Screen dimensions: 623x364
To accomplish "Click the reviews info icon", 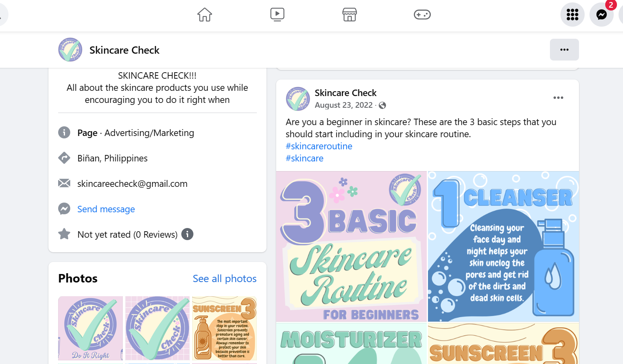I will point(187,234).
